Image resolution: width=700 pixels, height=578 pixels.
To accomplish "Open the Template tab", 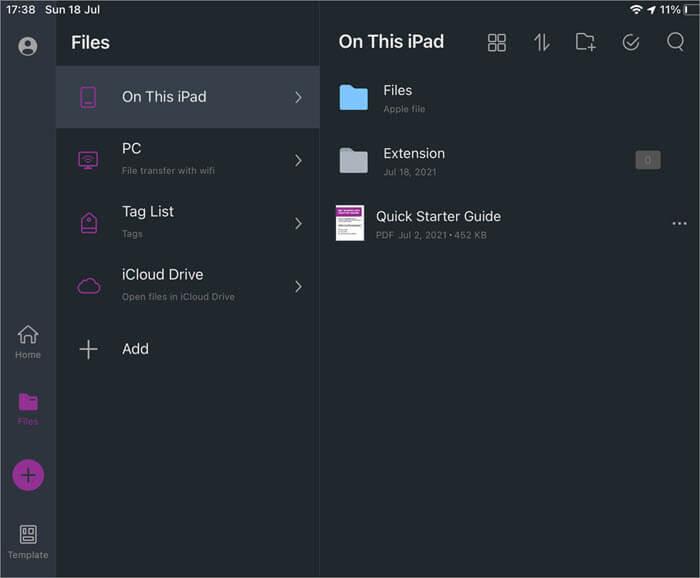I will (28, 541).
